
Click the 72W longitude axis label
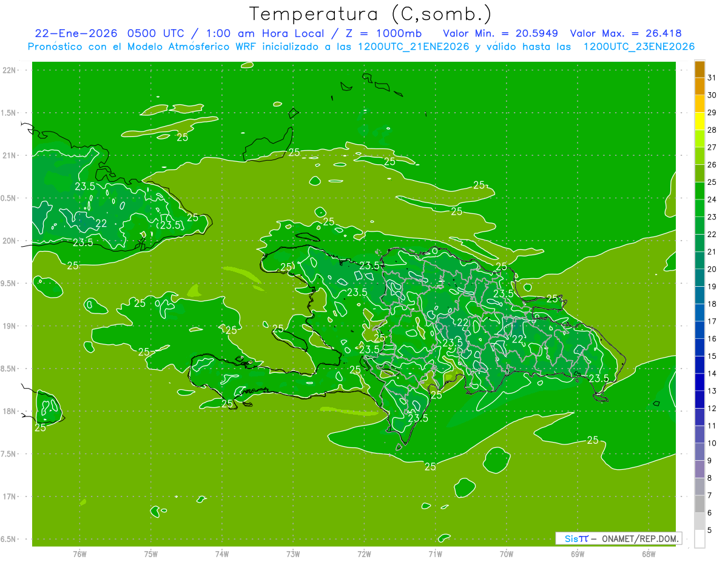364,554
